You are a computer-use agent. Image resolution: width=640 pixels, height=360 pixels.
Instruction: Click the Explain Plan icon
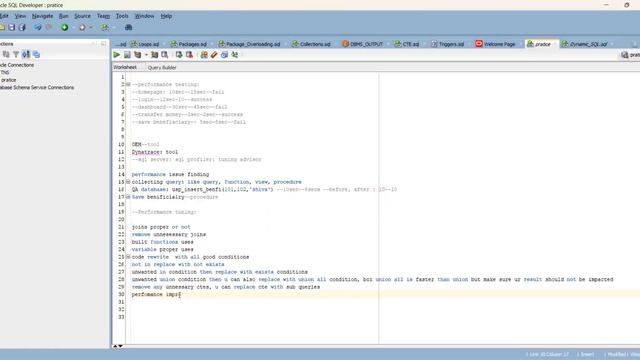(138, 55)
